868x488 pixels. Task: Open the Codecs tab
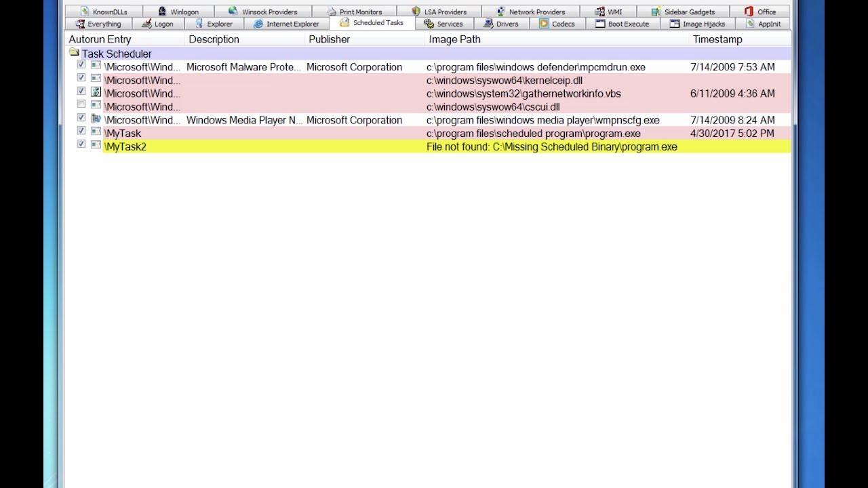tap(556, 24)
